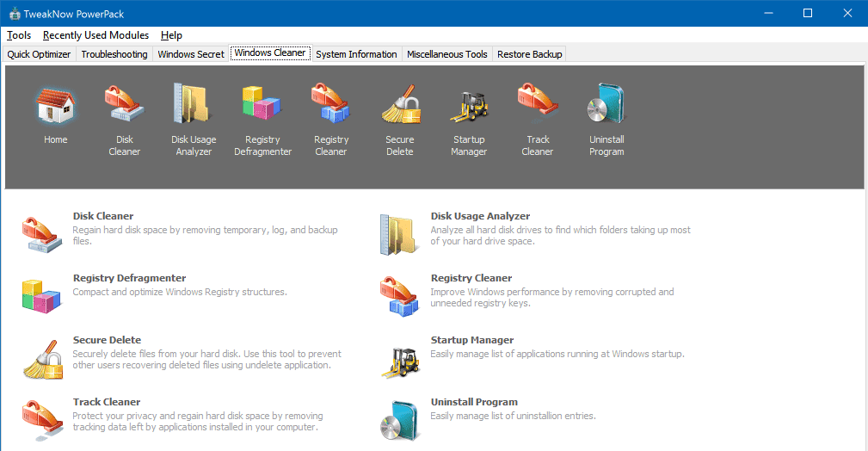Switch to Miscellaneous Tools tab
This screenshot has width=868, height=451.
click(446, 54)
